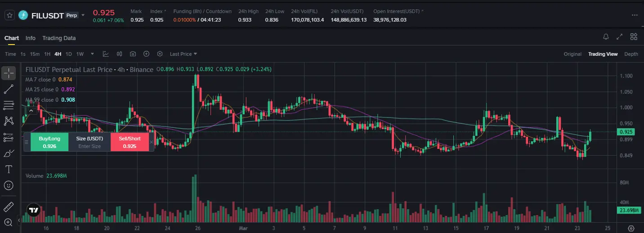Viewport: 644px width, 233px height.
Task: Expand more time intervals dropdown
Action: tap(92, 54)
